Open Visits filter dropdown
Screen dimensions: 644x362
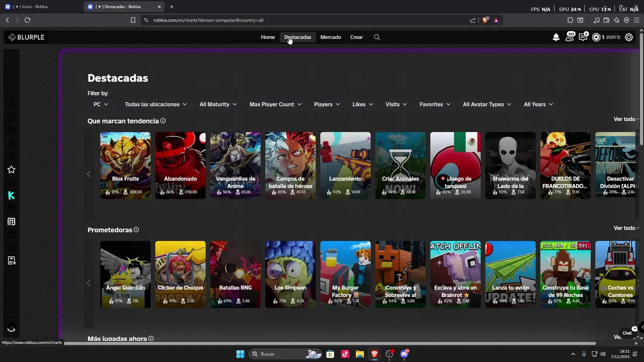396,105
